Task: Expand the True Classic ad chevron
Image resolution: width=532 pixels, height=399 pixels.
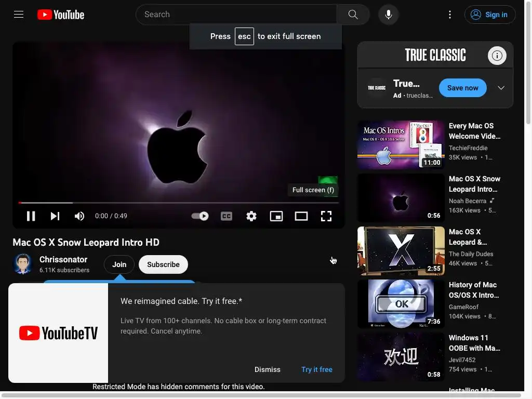Action: coord(501,88)
